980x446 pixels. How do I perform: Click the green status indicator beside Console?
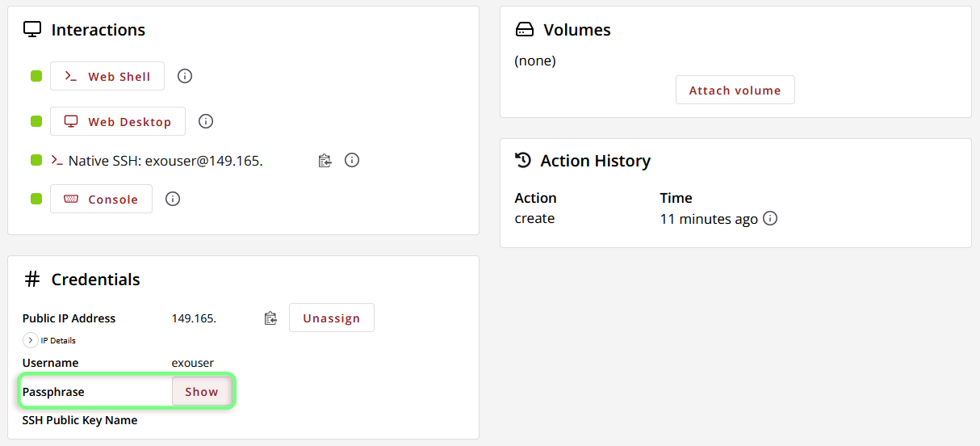pos(36,199)
